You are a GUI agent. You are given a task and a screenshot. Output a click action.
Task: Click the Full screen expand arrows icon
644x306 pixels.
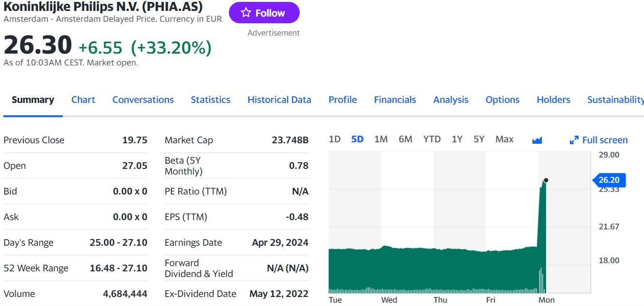(x=574, y=140)
